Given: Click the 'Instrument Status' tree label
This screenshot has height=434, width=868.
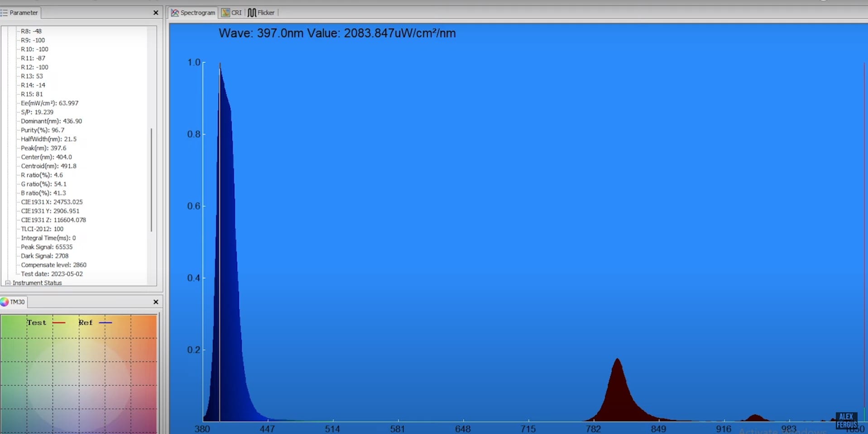Looking at the screenshot, I should tap(37, 283).
